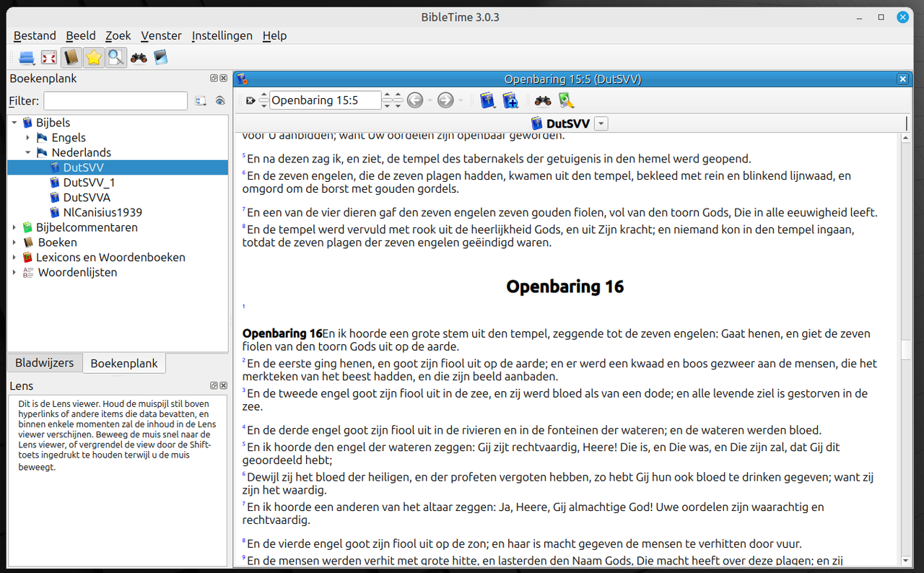Image resolution: width=924 pixels, height=573 pixels.
Task: Click the forward navigation arrow button
Action: (x=445, y=100)
